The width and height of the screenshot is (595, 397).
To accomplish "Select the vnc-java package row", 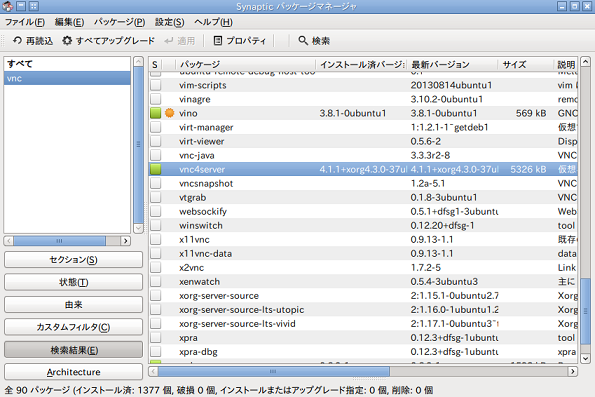I will click(363, 155).
